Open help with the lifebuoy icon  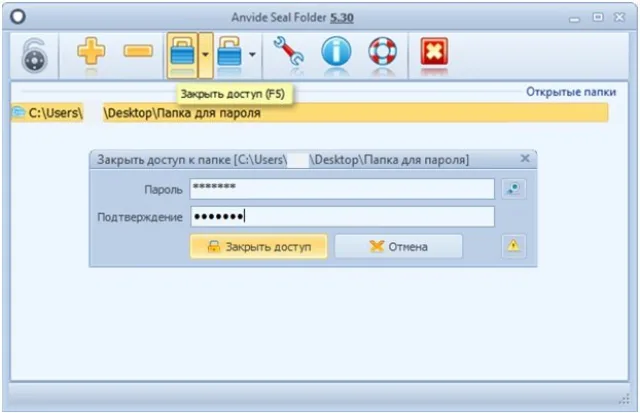382,51
